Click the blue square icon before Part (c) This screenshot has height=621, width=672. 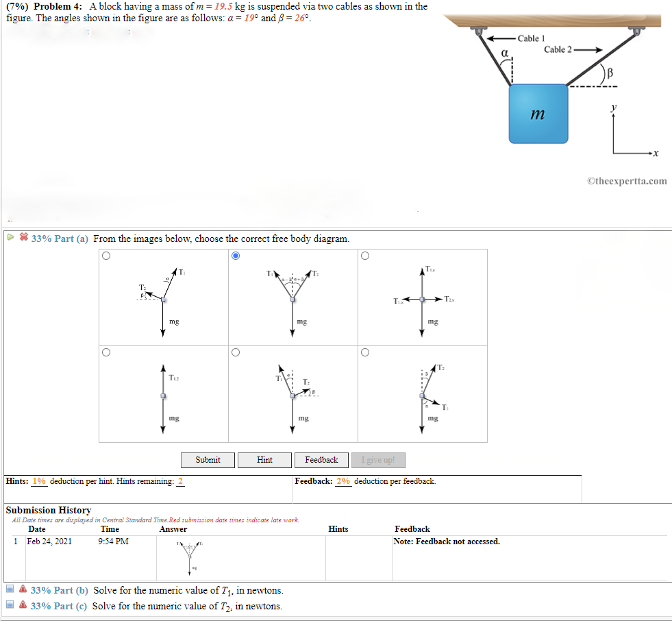click(x=9, y=606)
